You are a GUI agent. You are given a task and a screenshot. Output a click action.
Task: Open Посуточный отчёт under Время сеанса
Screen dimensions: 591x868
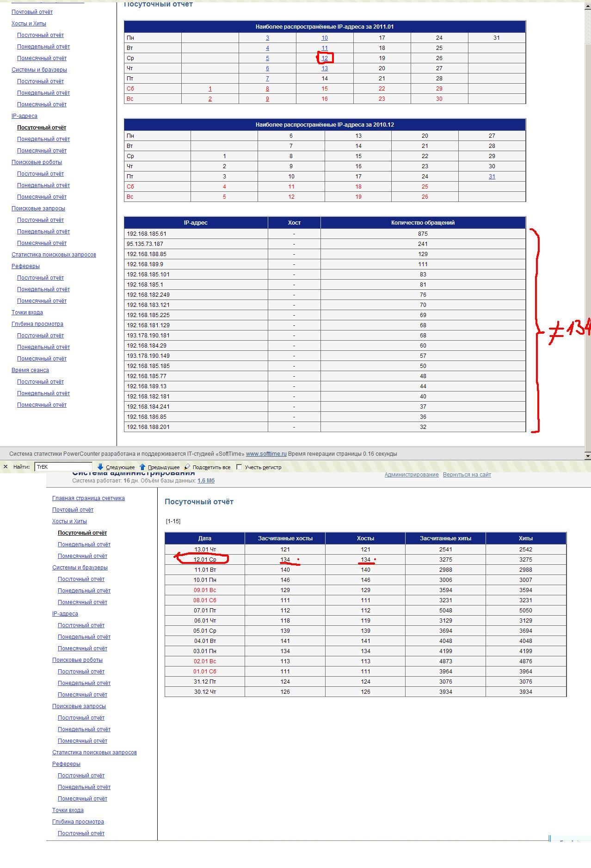(x=40, y=382)
